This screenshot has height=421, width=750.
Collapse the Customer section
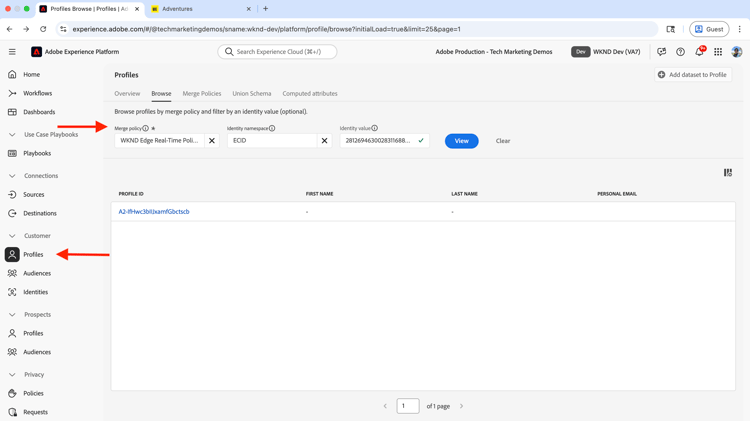[x=12, y=236]
